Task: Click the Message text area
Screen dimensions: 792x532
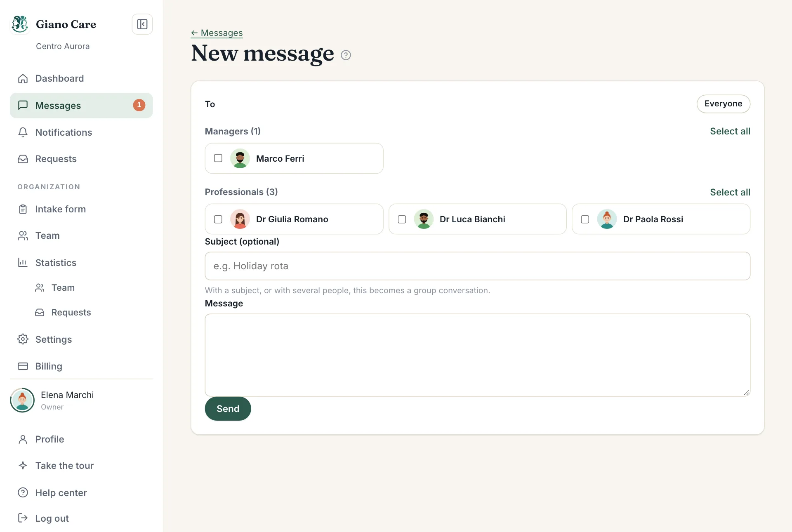Action: (x=477, y=355)
